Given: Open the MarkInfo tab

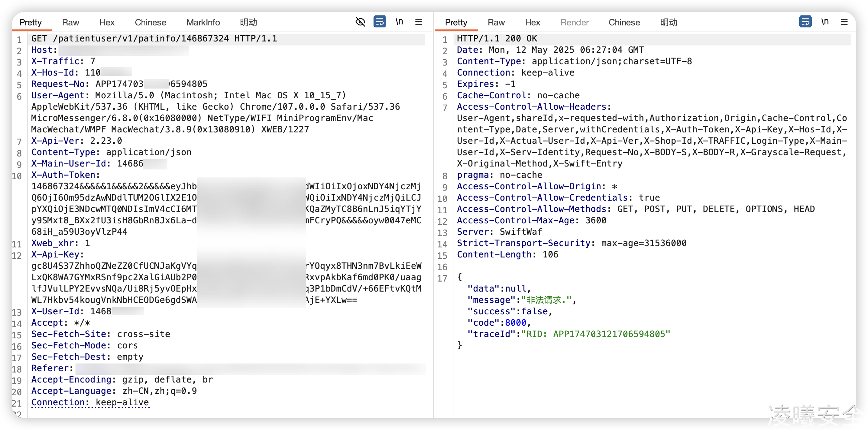Looking at the screenshot, I should (x=203, y=23).
